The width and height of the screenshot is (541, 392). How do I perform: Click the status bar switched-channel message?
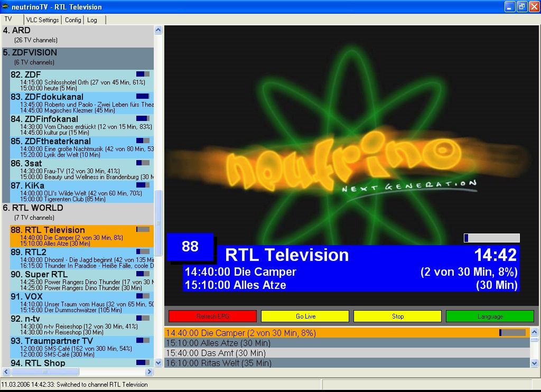pyautogui.click(x=74, y=385)
